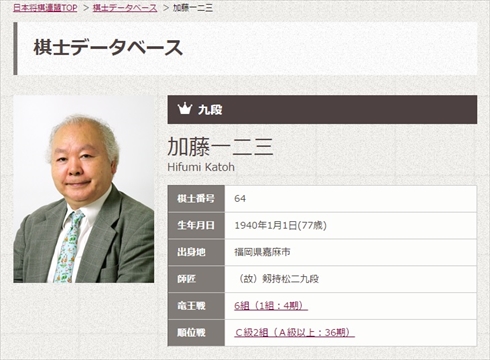Image resolution: width=490 pixels, height=360 pixels.
Task: Click the romanized name Hifumi Katoh
Action: click(201, 167)
